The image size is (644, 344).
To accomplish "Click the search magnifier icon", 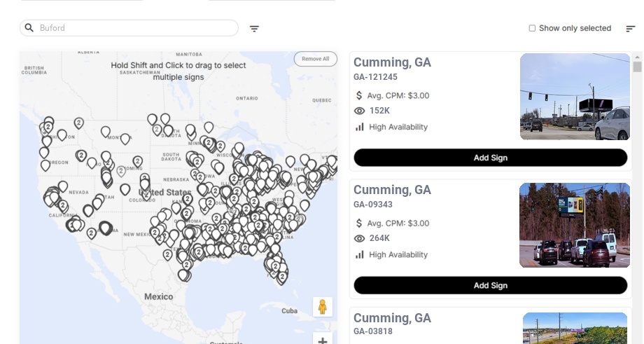I will pyautogui.click(x=29, y=28).
